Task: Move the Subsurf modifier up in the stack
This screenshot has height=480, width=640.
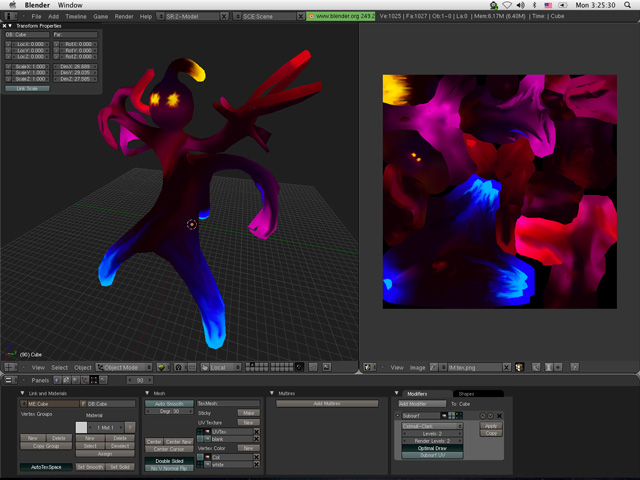Action: click(x=482, y=415)
